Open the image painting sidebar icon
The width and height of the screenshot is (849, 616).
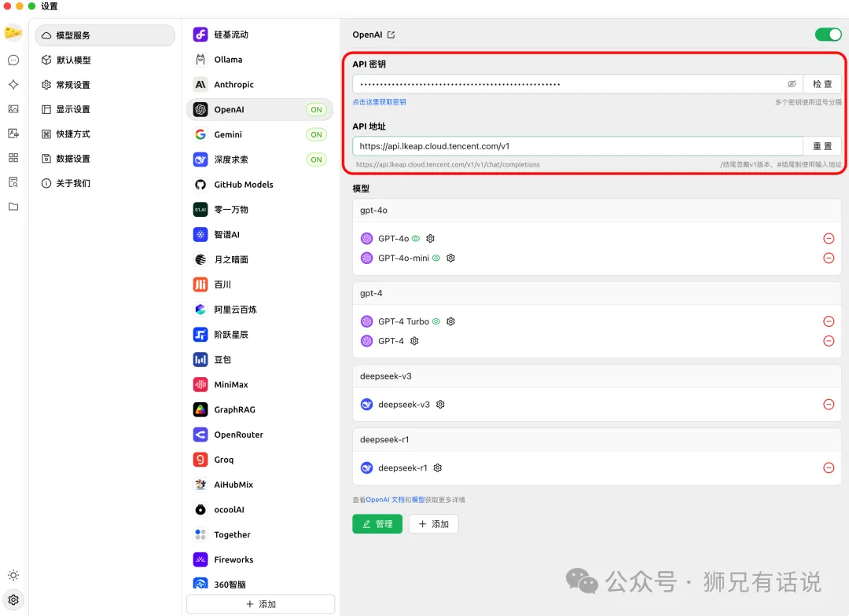(x=13, y=108)
